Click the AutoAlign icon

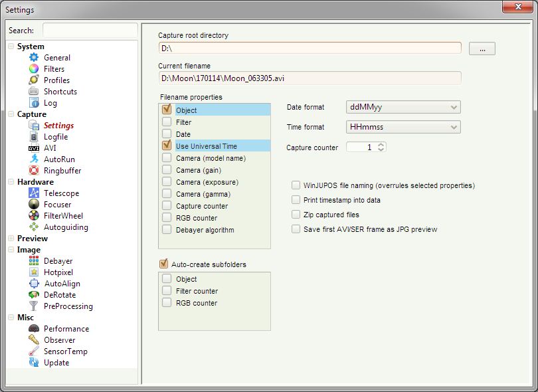(34, 284)
